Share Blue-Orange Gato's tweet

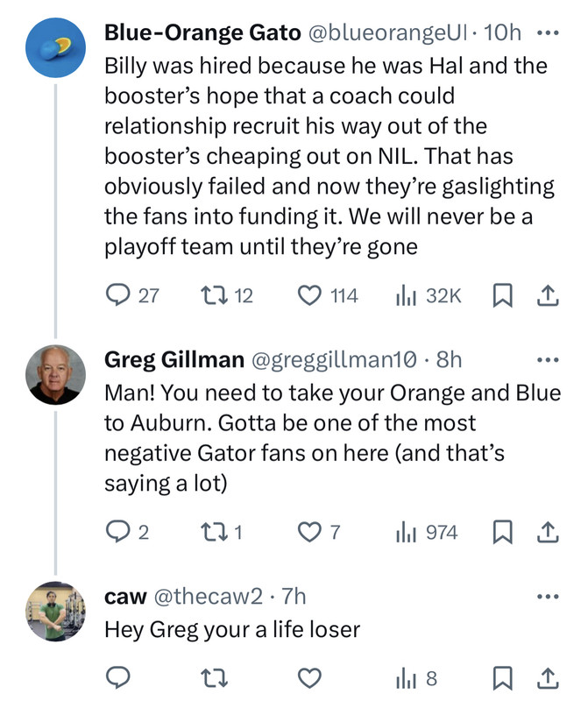click(x=546, y=296)
